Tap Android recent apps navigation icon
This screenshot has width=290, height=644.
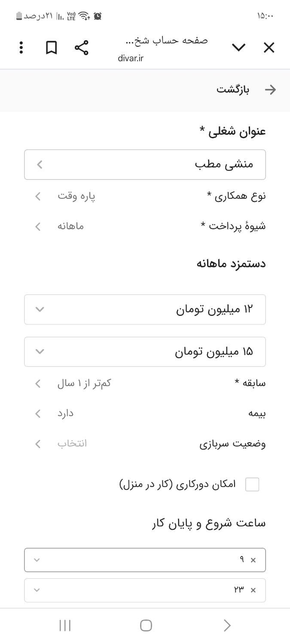(65, 626)
